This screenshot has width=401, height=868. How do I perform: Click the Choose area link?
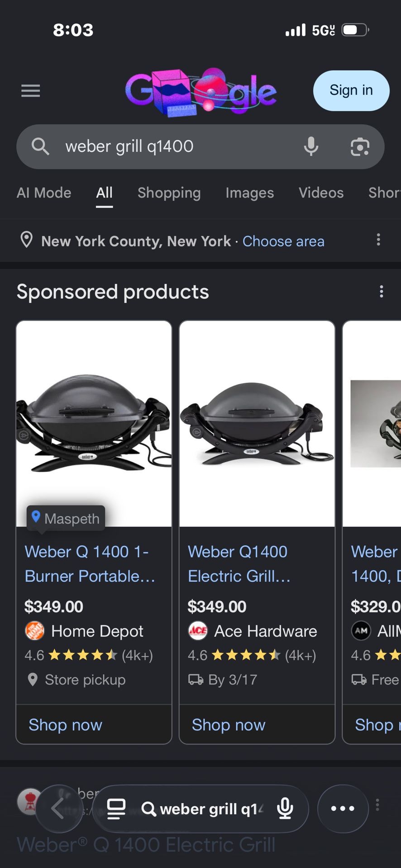283,241
